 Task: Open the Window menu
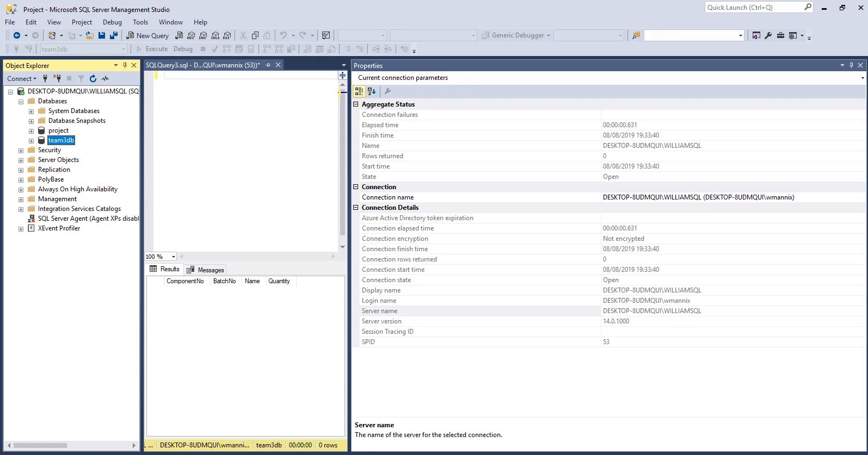click(171, 22)
